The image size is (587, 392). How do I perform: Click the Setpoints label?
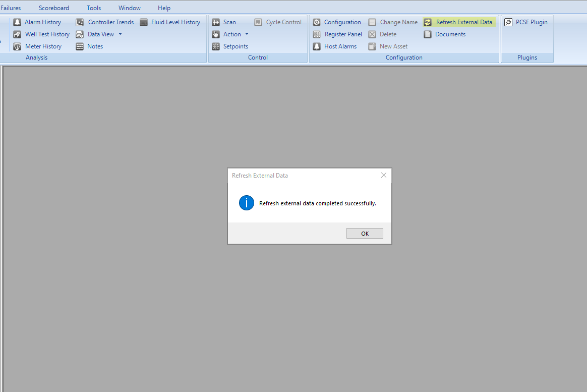point(236,46)
